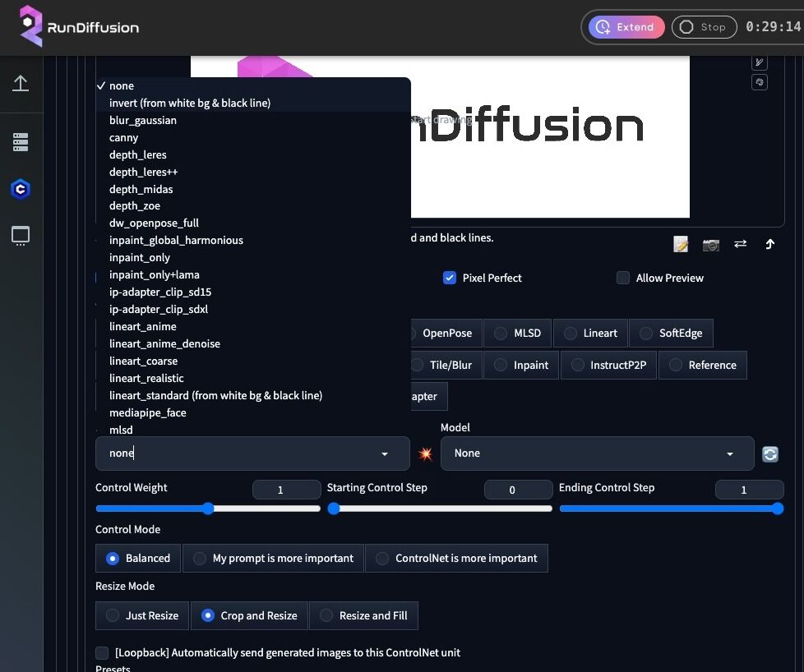Open the monitor sidebar icon
Screen dimensions: 804x672
pyautogui.click(x=21, y=236)
